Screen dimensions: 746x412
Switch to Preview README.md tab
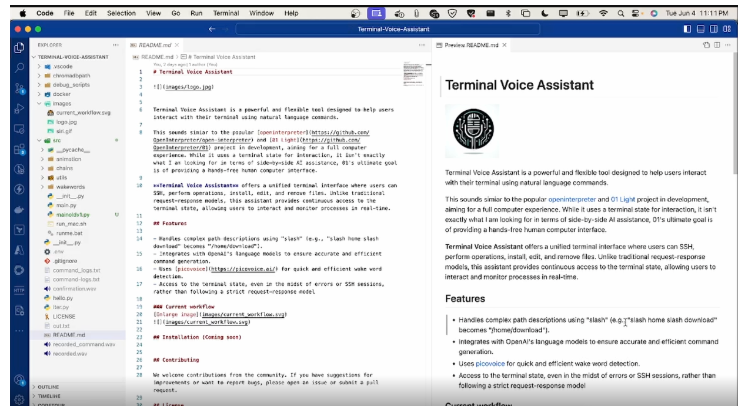pos(471,45)
